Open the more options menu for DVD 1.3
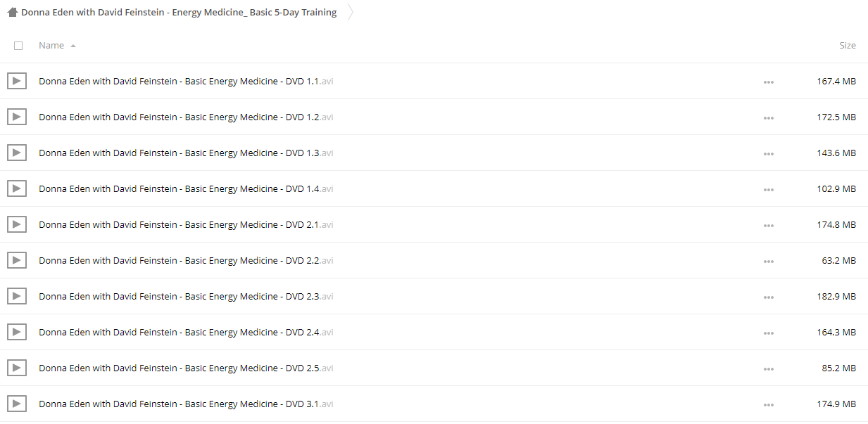Image resolution: width=868 pixels, height=424 pixels. pos(768,154)
